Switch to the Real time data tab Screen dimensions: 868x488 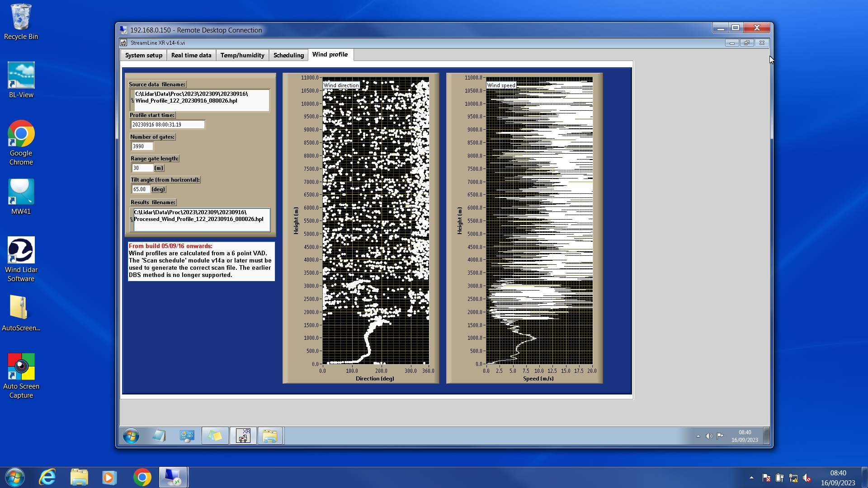(x=191, y=55)
